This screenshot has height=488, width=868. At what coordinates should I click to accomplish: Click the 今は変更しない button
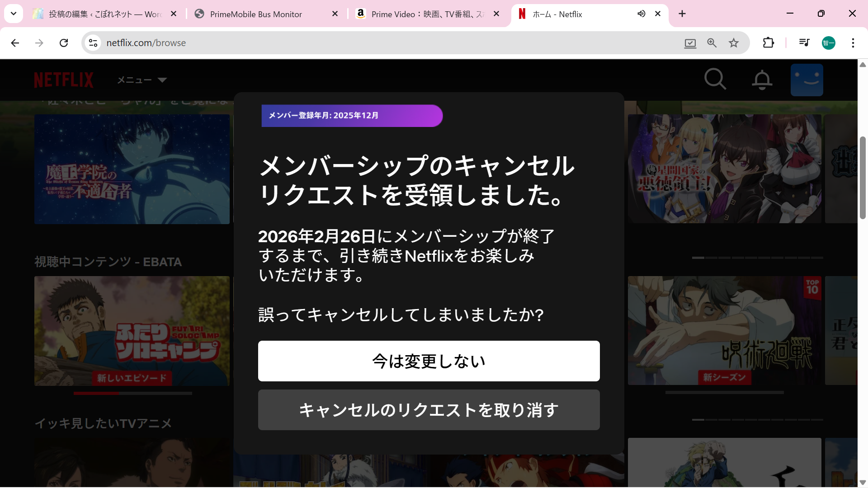pyautogui.click(x=429, y=361)
